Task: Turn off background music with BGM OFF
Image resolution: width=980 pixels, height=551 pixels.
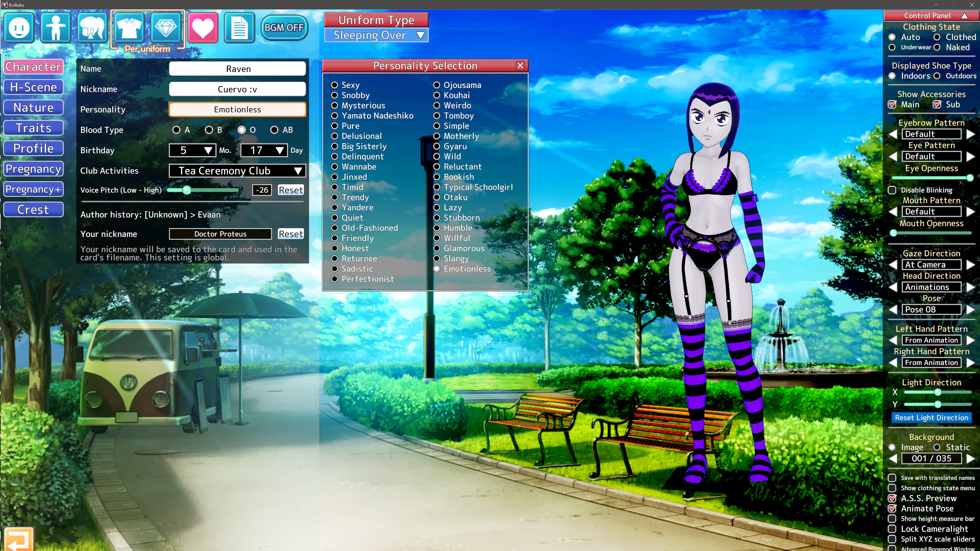Action: (284, 27)
